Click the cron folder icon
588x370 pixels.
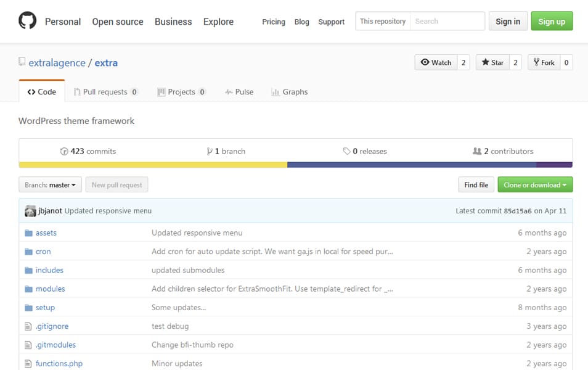click(x=28, y=252)
